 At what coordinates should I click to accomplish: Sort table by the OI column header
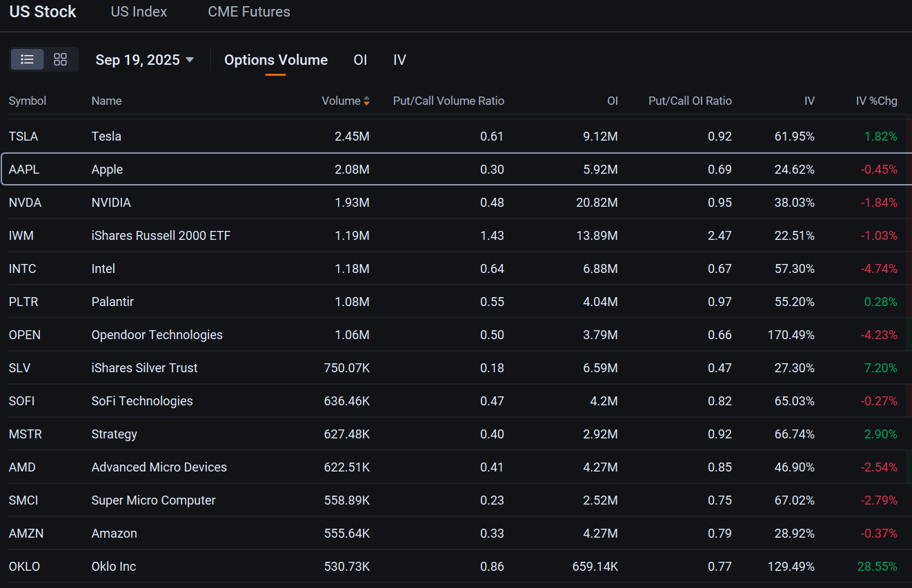(x=613, y=101)
